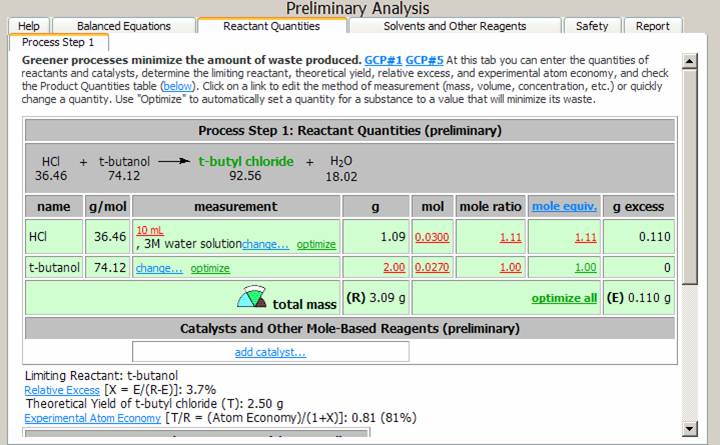
Task: Switch to the Balanced Equations tab
Action: click(123, 26)
